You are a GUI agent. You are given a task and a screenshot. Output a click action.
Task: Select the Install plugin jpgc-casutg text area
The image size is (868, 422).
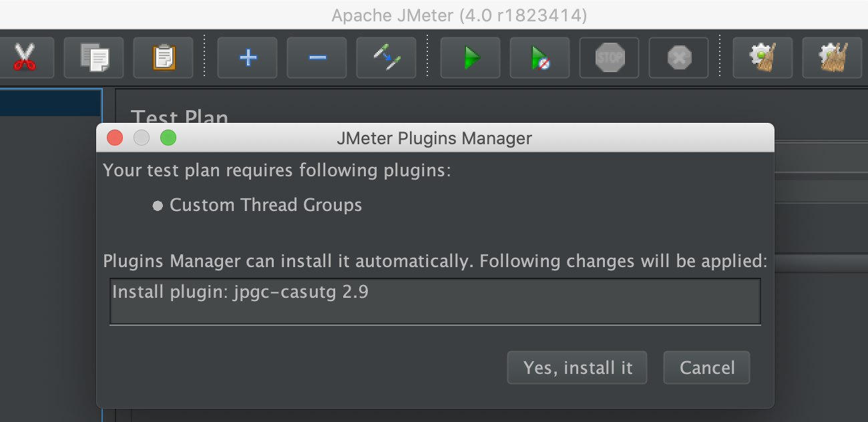pyautogui.click(x=434, y=301)
